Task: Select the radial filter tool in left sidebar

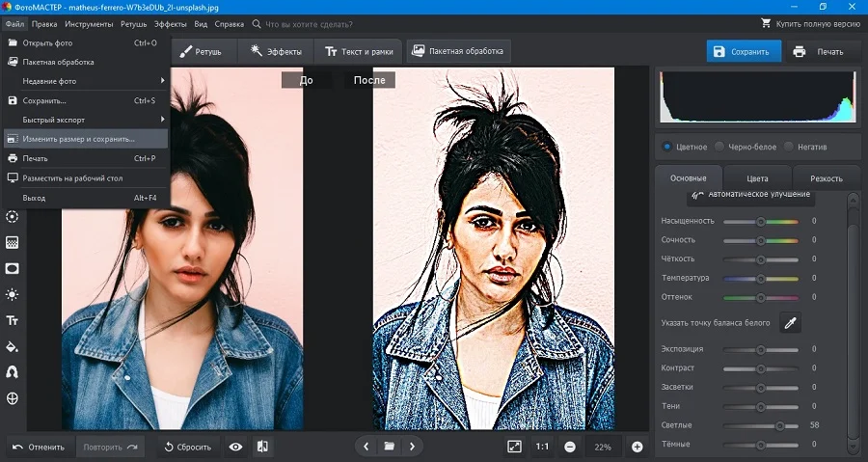Action: (x=13, y=217)
